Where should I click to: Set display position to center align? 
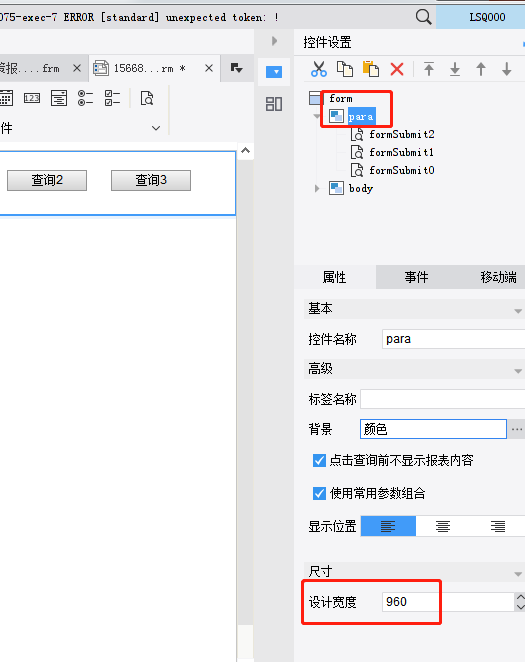(443, 526)
